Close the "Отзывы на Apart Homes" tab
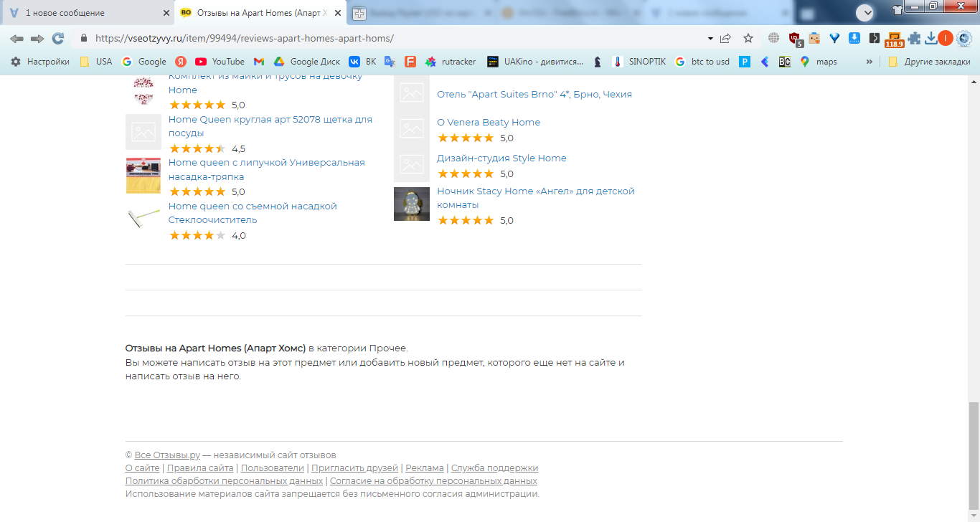The width and height of the screenshot is (980, 522). coord(338,13)
